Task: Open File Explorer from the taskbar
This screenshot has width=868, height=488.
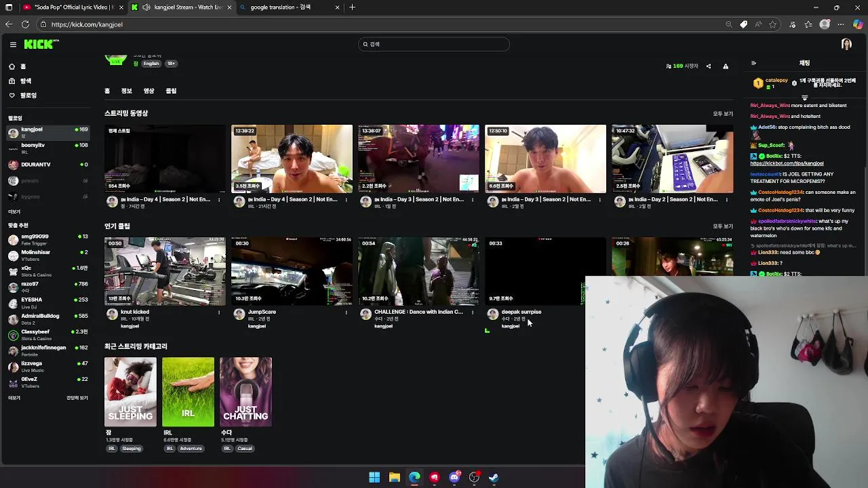Action: pyautogui.click(x=394, y=477)
